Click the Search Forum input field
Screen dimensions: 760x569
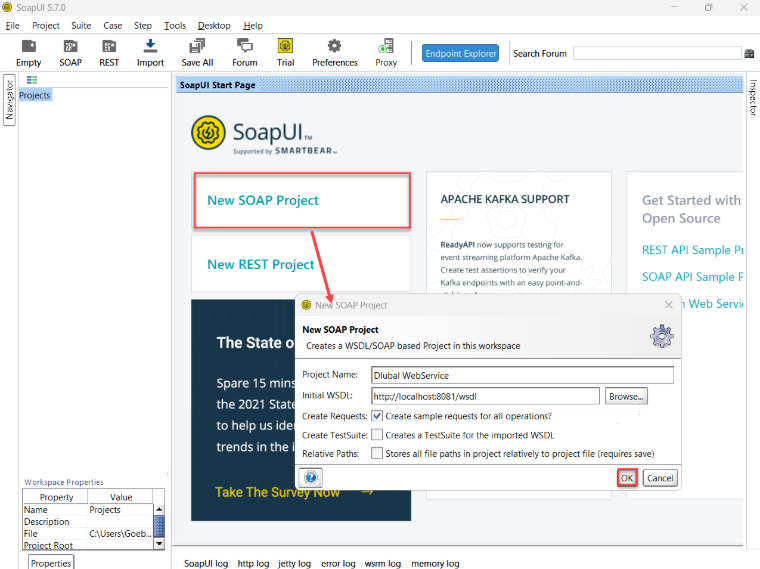[657, 53]
